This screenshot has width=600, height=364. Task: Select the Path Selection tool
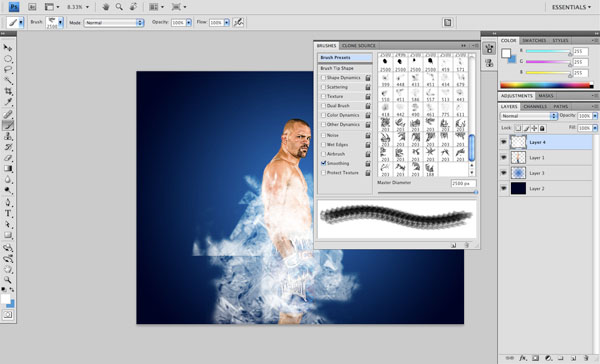[8, 224]
